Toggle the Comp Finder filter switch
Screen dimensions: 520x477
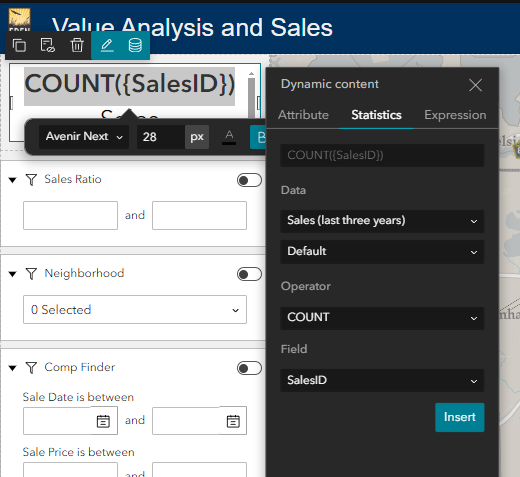pos(249,368)
